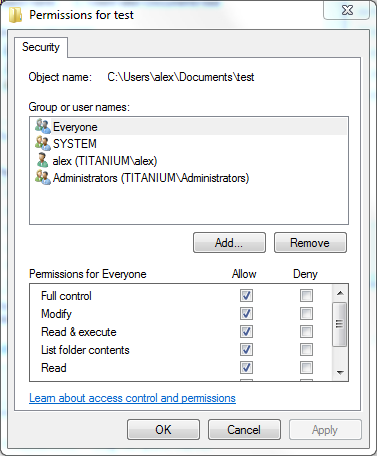Check Deny for Modify permission
Image resolution: width=377 pixels, height=456 pixels.
(306, 314)
